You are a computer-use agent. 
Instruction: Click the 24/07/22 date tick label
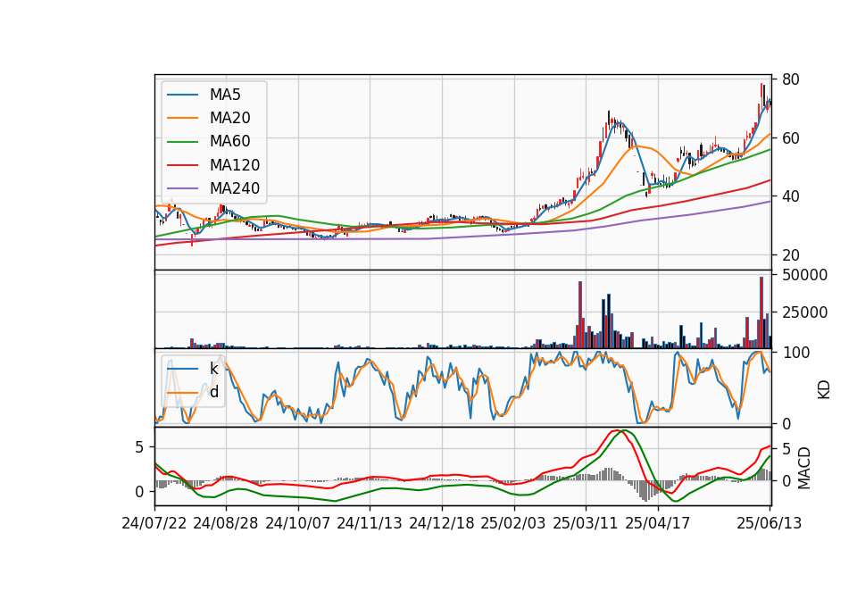pyautogui.click(x=154, y=523)
